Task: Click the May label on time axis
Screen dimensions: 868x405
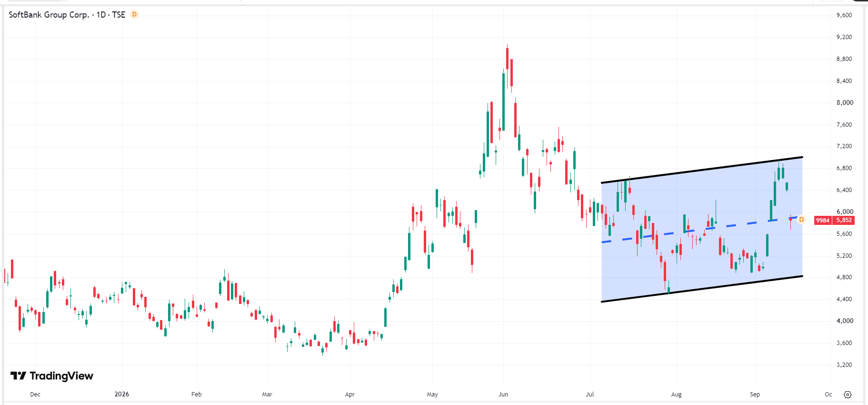Action: point(432,395)
